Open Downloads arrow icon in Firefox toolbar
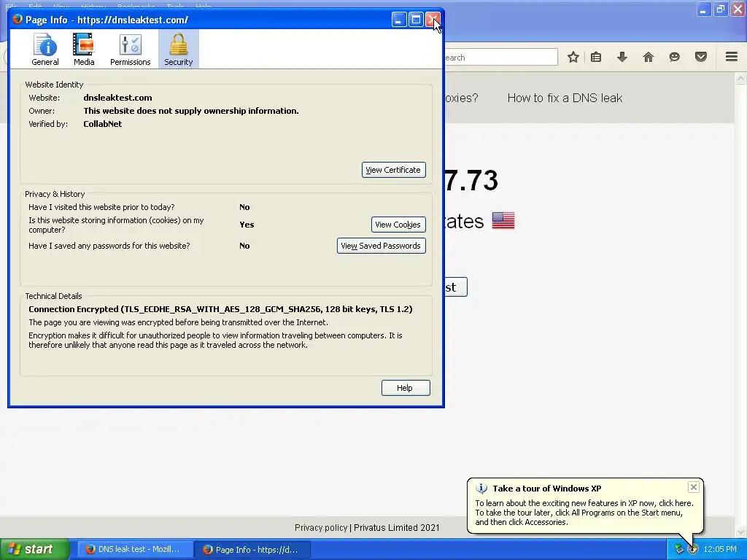 [622, 57]
